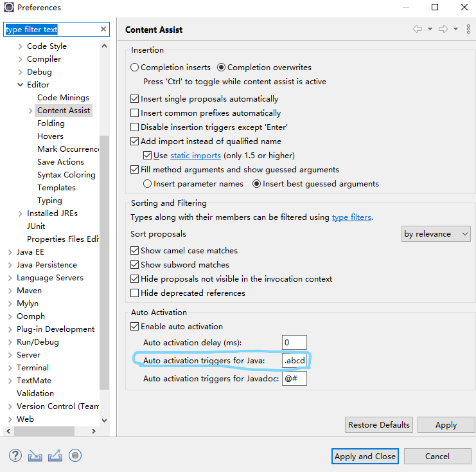Enable Hide deprecated references checkbox
This screenshot has height=472, width=476.
click(x=134, y=293)
